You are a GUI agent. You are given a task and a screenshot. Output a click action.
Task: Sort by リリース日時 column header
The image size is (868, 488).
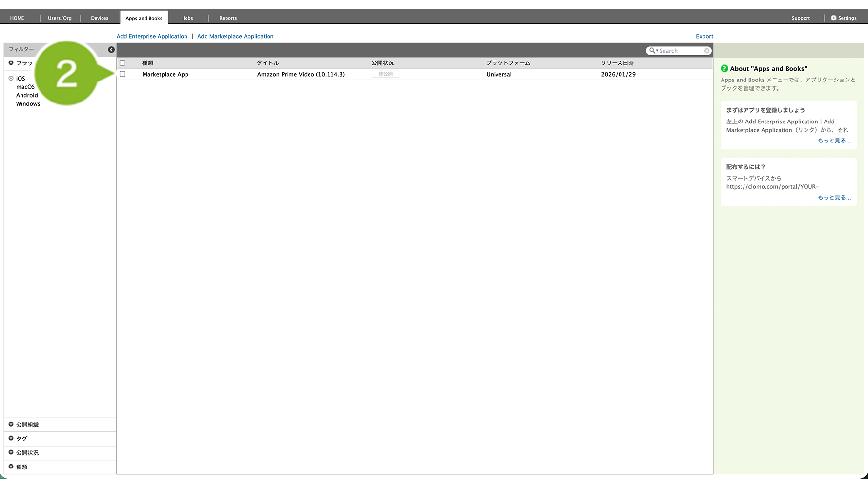[x=617, y=63]
